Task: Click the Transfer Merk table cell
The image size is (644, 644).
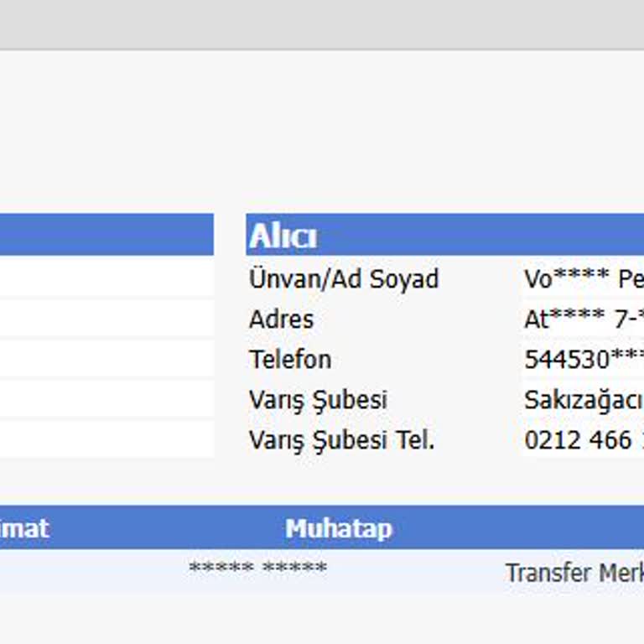Action: 574,573
